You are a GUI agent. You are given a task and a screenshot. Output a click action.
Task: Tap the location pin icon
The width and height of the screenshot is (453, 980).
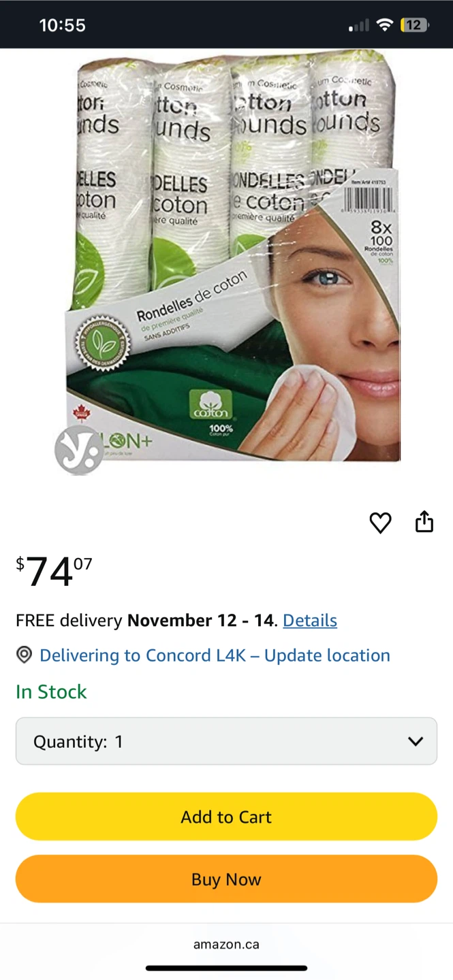tap(25, 655)
